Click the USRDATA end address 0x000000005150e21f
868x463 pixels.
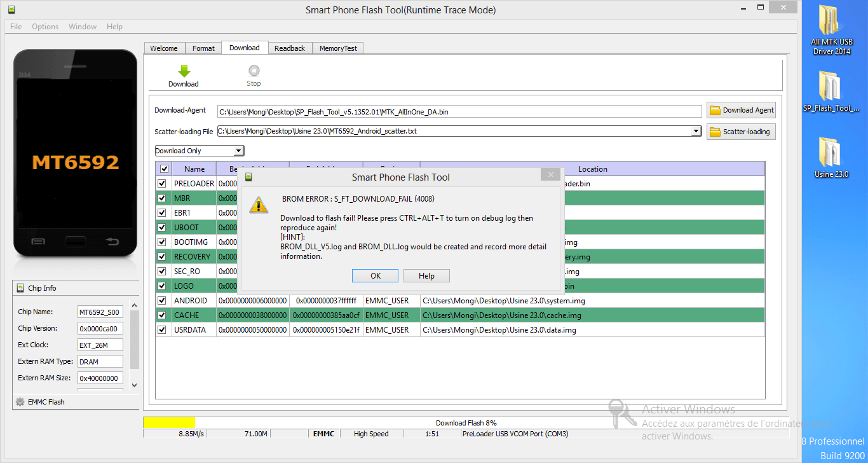click(x=326, y=330)
